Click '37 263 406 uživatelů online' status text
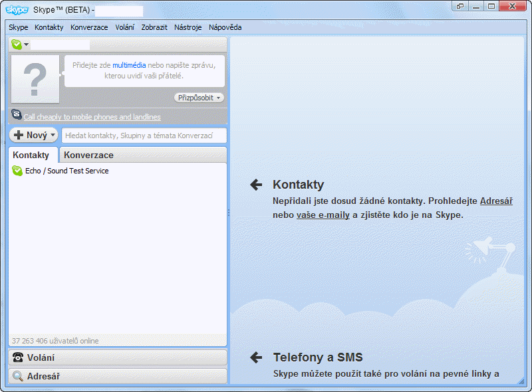532x392 pixels. click(x=55, y=341)
